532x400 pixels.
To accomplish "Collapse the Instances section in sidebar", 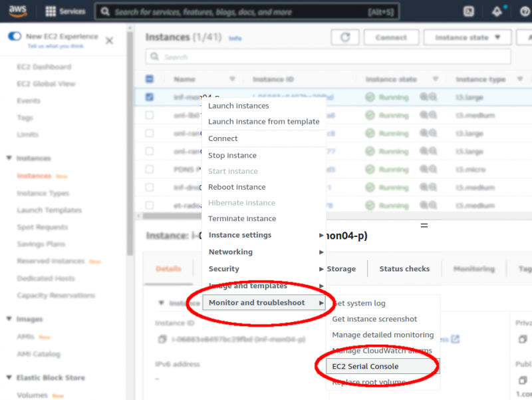I will click(x=9, y=158).
